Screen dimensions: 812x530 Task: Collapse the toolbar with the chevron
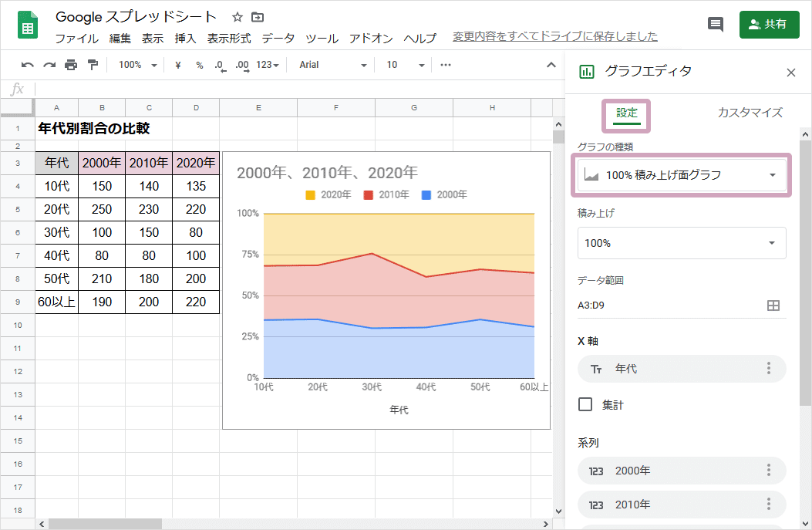pyautogui.click(x=551, y=65)
